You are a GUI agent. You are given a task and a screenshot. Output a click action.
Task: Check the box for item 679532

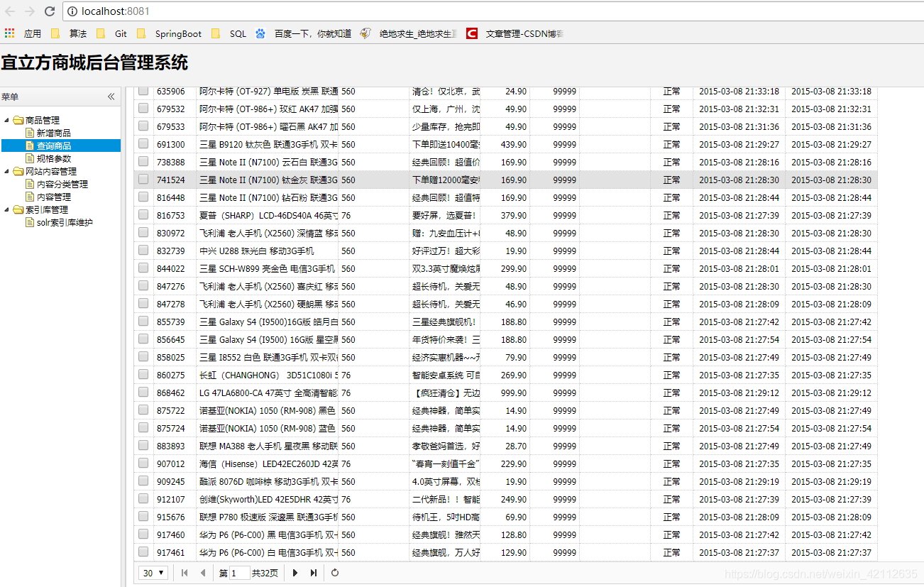[143, 108]
